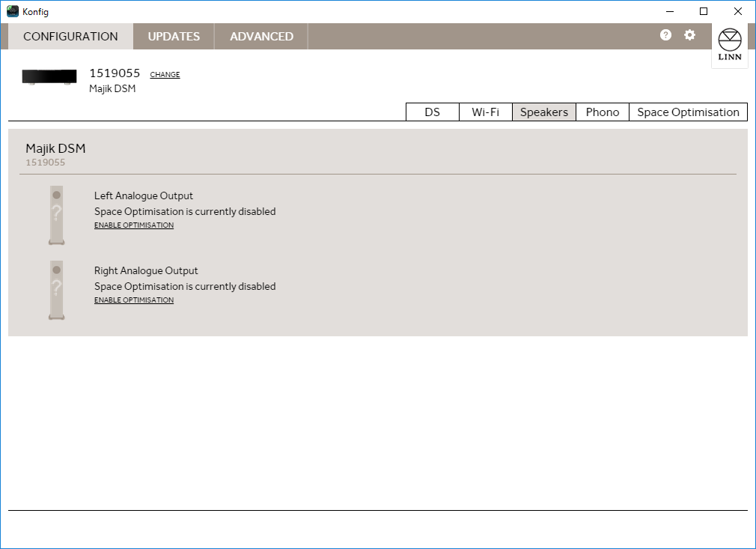Open the help question mark icon
Viewport: 756px width, 549px height.
pyautogui.click(x=665, y=34)
